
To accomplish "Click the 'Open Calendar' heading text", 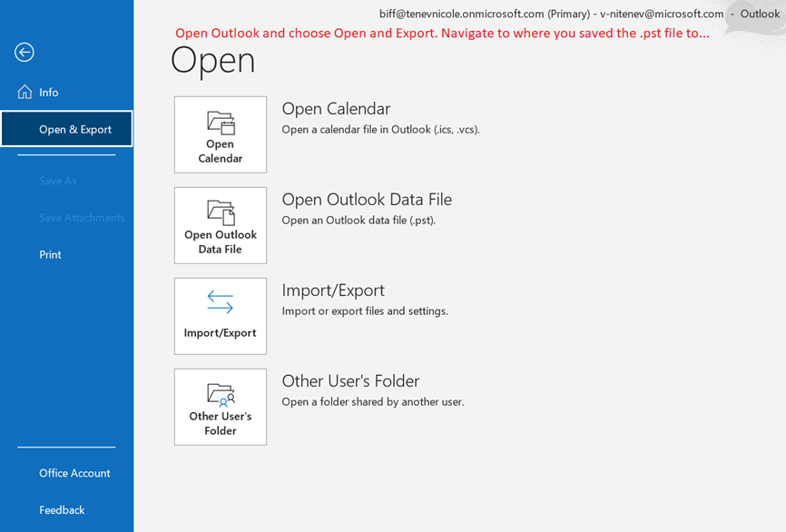I will tap(336, 109).
